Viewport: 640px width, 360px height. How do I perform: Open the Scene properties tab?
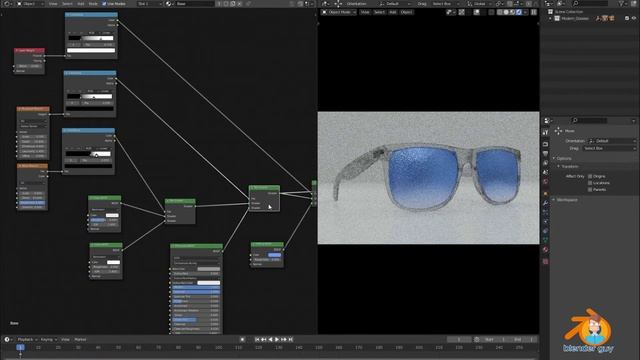[x=545, y=172]
